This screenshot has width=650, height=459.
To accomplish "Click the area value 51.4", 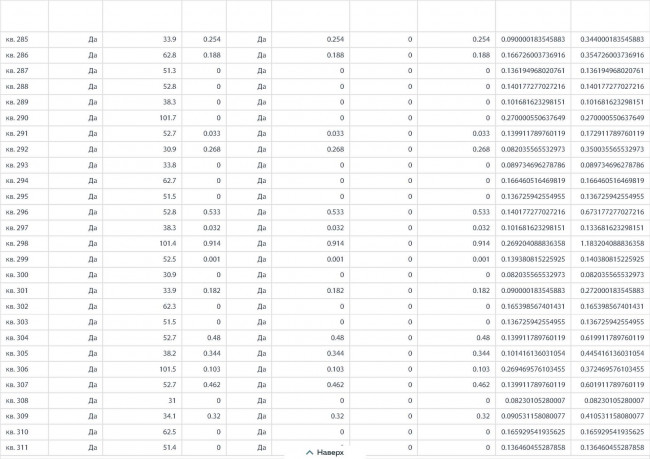I will click(169, 448).
